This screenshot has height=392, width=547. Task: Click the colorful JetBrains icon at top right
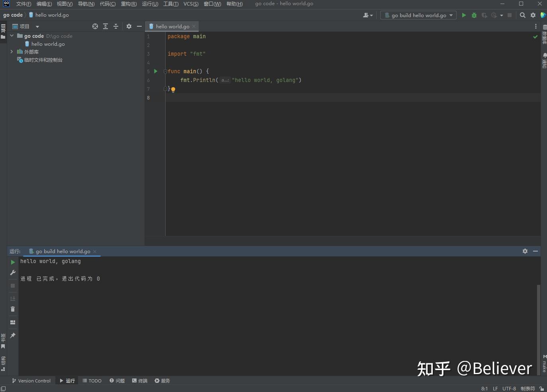[543, 15]
